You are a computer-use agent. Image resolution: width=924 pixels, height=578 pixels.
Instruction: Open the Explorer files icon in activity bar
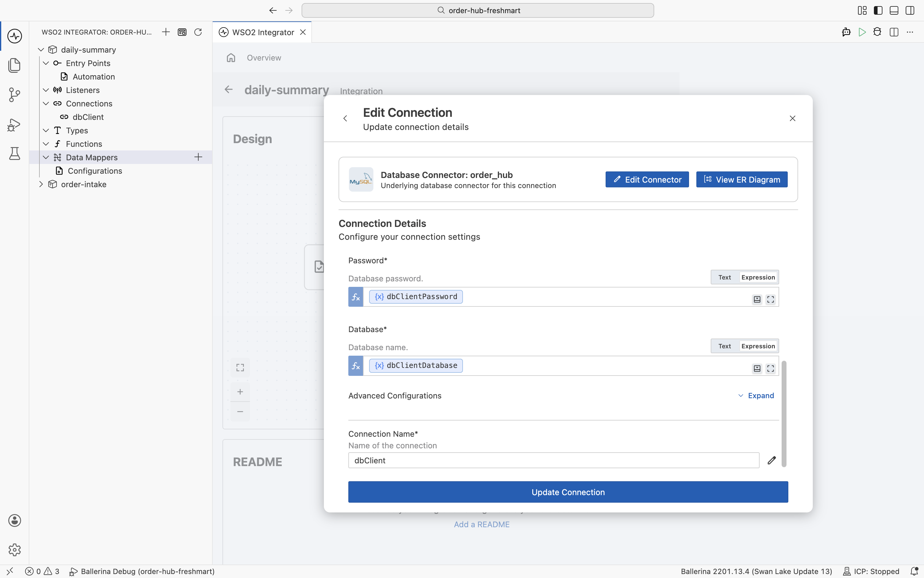(x=14, y=65)
